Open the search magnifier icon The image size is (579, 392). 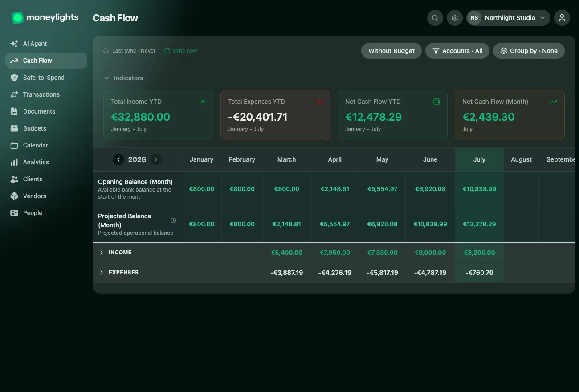(x=435, y=18)
